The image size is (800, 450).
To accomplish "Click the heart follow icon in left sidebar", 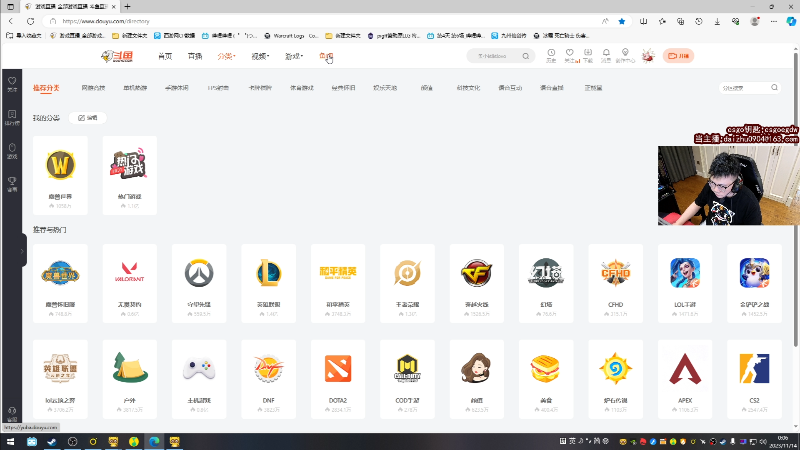I will 12,84.
